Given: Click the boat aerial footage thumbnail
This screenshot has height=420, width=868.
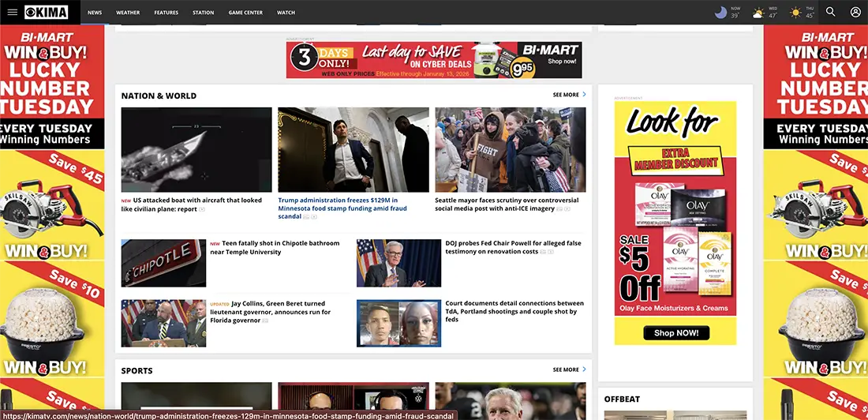Looking at the screenshot, I should pyautogui.click(x=196, y=149).
